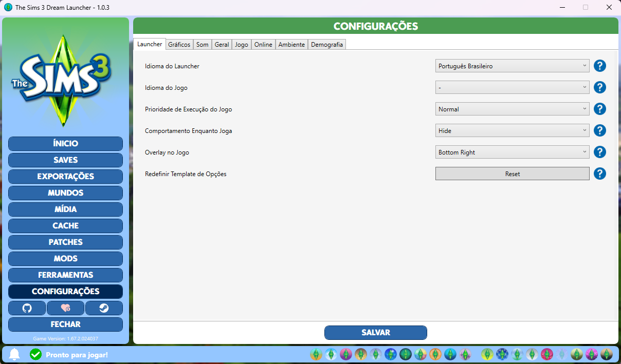Image resolution: width=621 pixels, height=364 pixels.
Task: Click the blue checkered pack plumbob icon
Action: (502, 354)
